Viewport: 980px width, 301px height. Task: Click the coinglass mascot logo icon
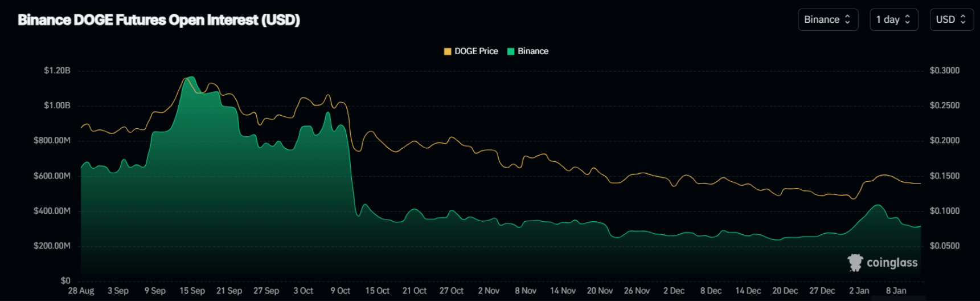tap(855, 262)
